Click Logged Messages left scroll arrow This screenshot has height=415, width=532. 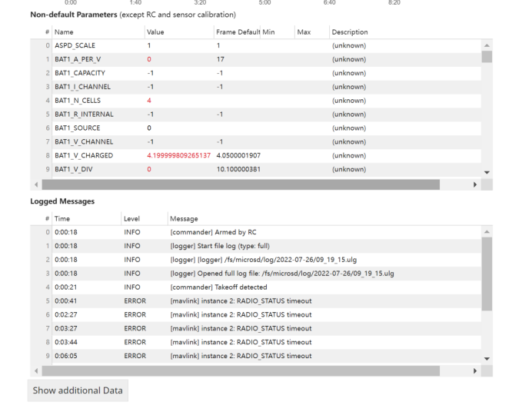36,371
